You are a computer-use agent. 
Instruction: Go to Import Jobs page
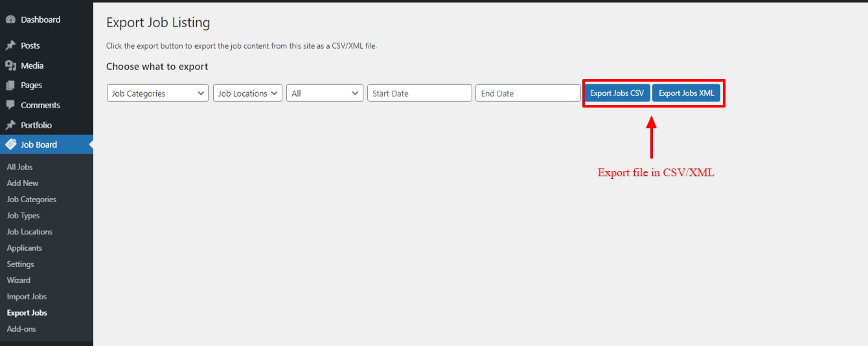(x=27, y=297)
